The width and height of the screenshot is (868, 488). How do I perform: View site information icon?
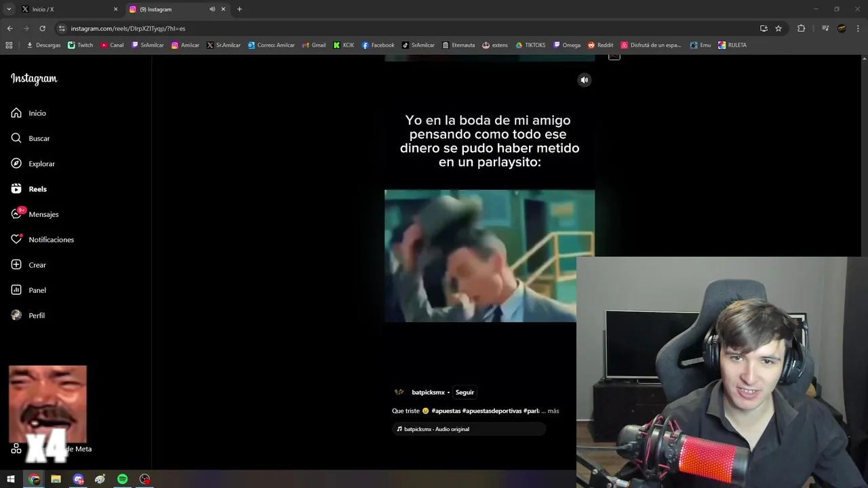pos(62,28)
